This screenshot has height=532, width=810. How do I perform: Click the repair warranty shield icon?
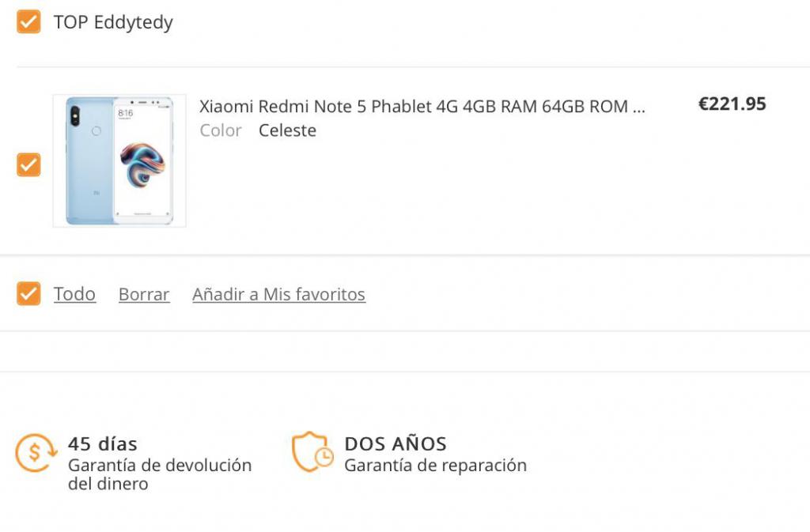[x=312, y=451]
